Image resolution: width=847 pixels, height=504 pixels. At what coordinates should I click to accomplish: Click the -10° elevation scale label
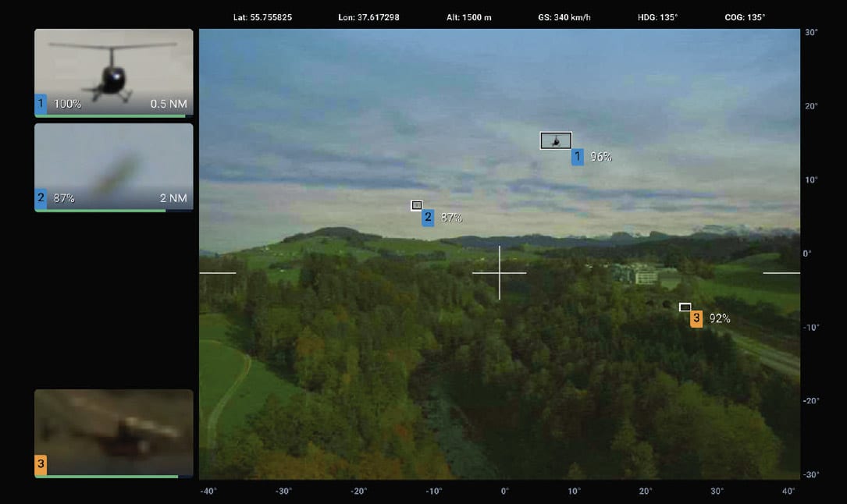pyautogui.click(x=810, y=328)
